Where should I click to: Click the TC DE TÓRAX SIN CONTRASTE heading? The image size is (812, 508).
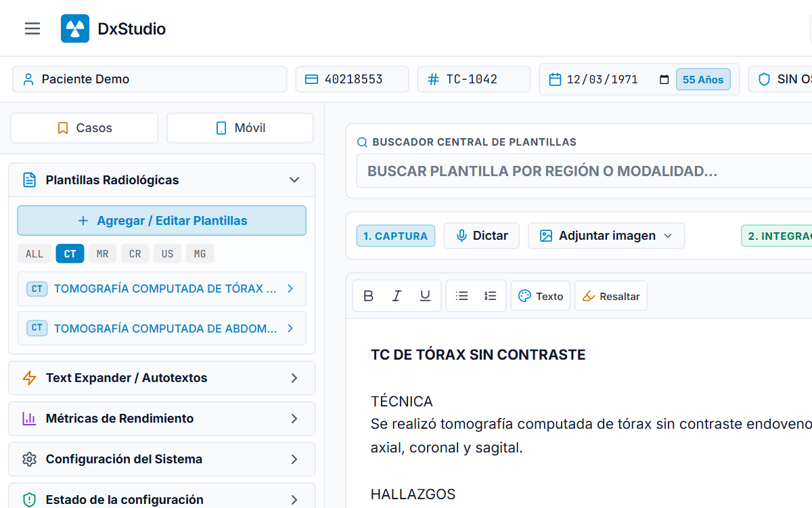(x=478, y=354)
